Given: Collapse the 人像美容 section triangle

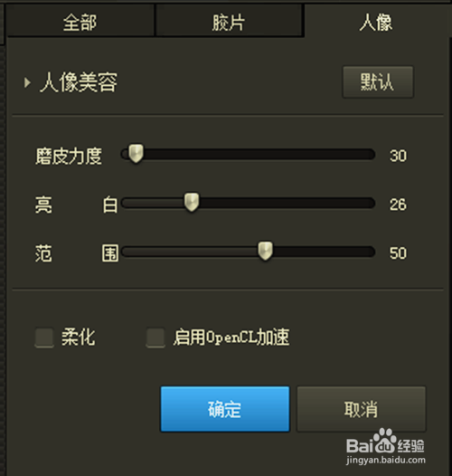Looking at the screenshot, I should pyautogui.click(x=27, y=82).
